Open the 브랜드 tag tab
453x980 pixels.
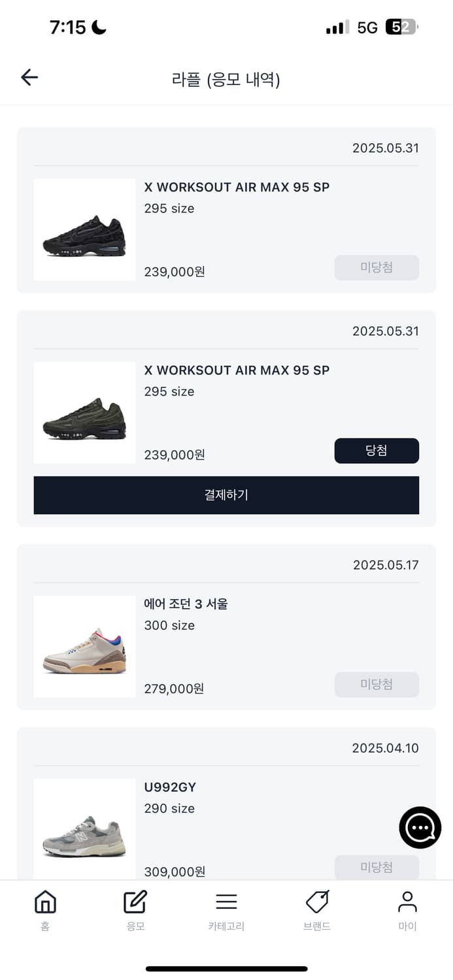[x=317, y=909]
